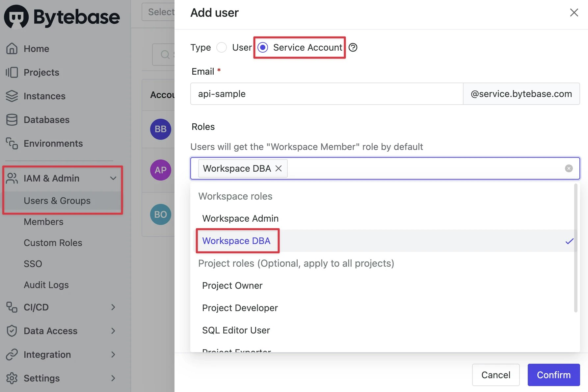Click the api-sample email input field

(x=326, y=94)
